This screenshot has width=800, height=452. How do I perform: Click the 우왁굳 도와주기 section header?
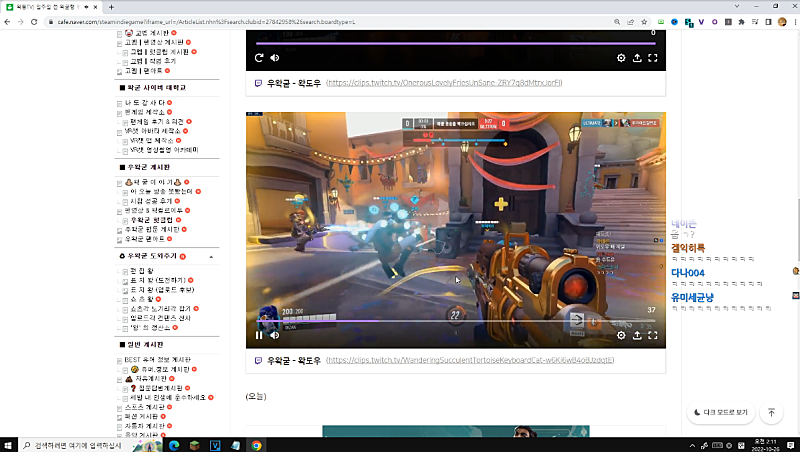coord(152,256)
